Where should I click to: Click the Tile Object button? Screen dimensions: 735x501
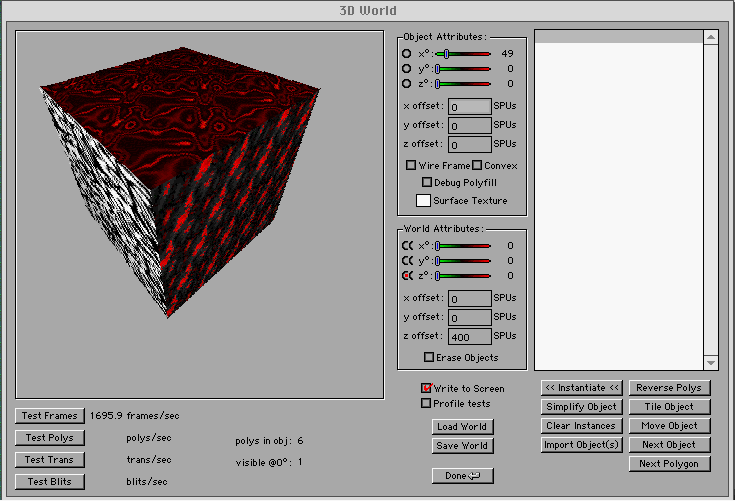coord(669,407)
